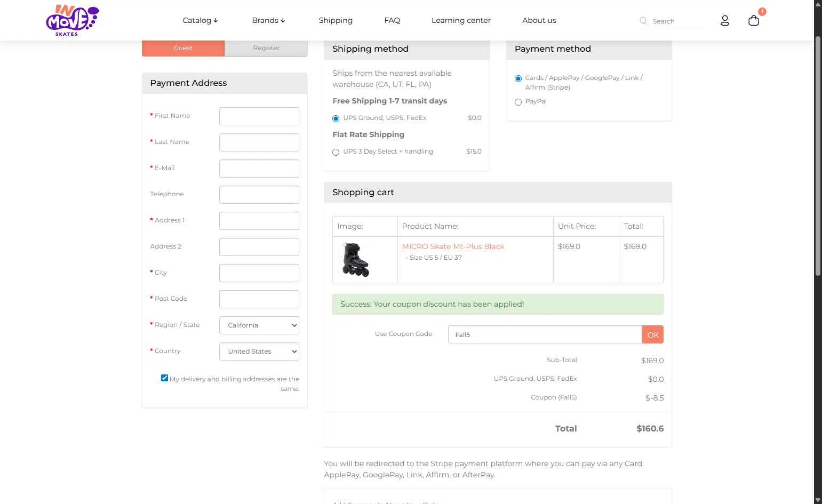This screenshot has width=822, height=504.
Task: Click the Sub-Total $169.0 value
Action: point(652,361)
